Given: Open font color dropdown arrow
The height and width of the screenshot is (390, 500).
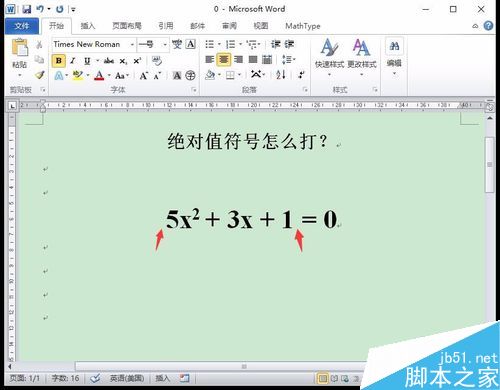Looking at the screenshot, I should pyautogui.click(x=109, y=76).
